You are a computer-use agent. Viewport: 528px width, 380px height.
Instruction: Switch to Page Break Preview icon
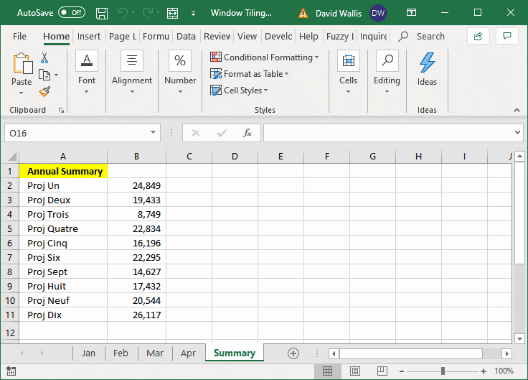point(382,371)
